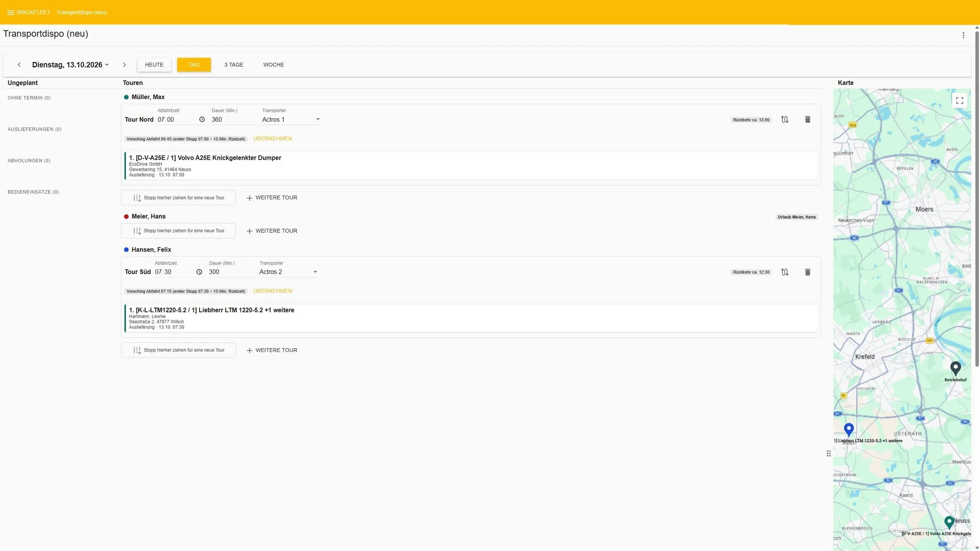Viewport: 980px width, 551px height.
Task: Accept the suggested departure for Tour Süd
Action: [x=273, y=291]
